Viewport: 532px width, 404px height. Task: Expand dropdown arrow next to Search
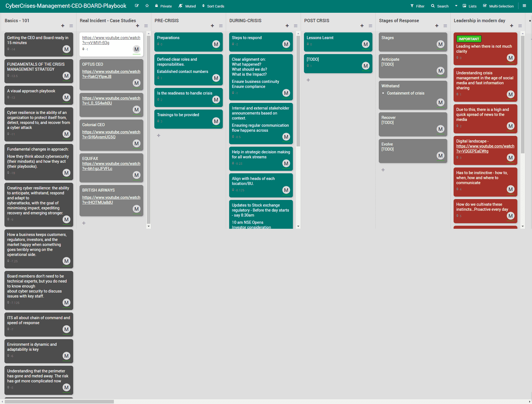[x=456, y=6]
